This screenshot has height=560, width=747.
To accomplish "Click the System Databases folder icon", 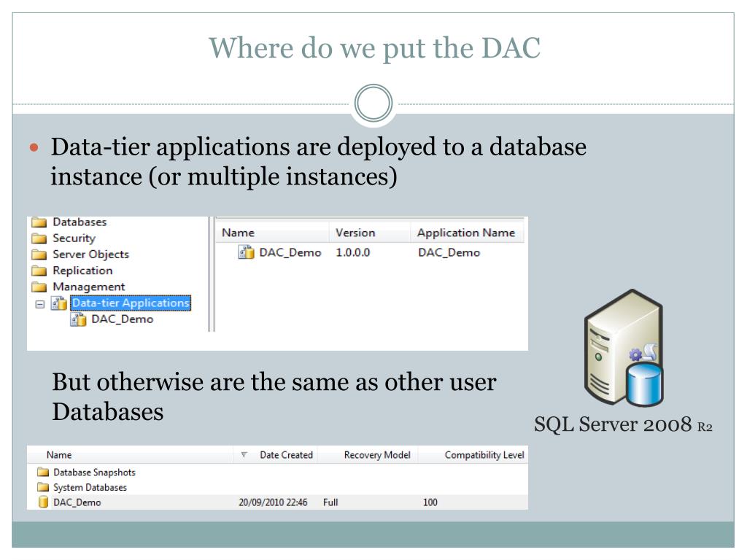I will coord(43,486).
